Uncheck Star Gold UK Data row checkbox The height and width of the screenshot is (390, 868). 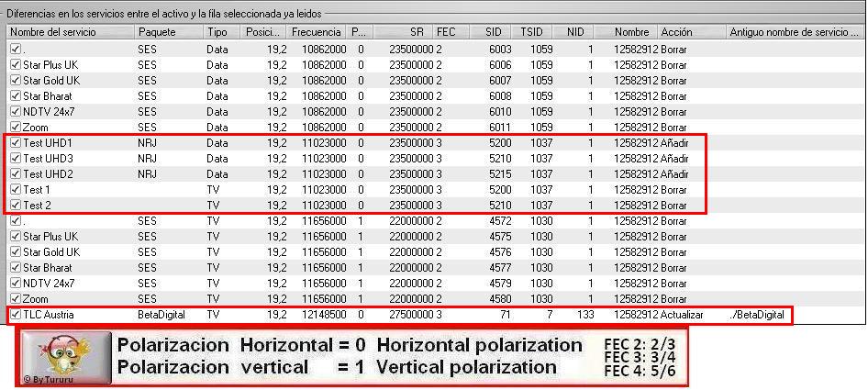[x=16, y=81]
